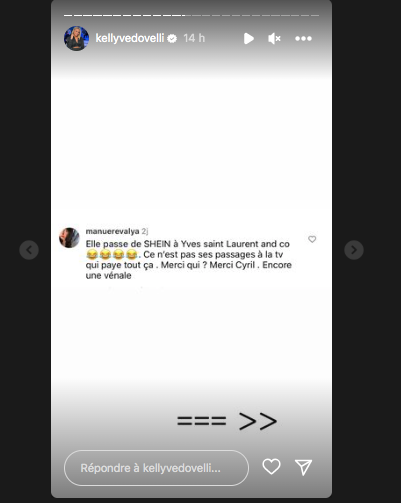
Task: Open kellyvedovelli's profile picture
Action: (x=76, y=38)
